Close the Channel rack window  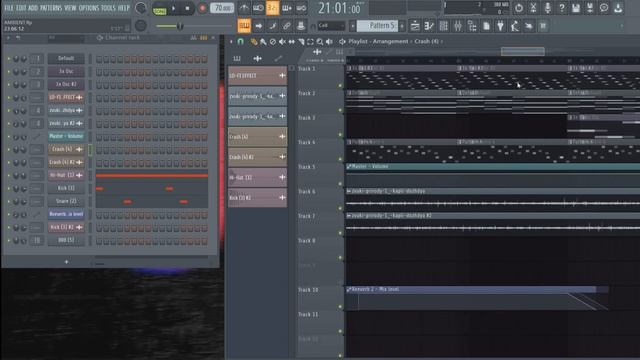click(x=213, y=38)
